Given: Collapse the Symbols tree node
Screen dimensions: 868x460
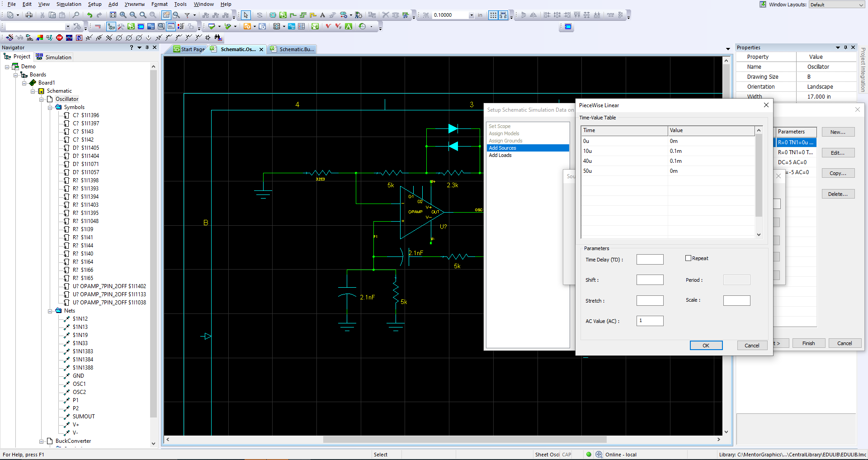Looking at the screenshot, I should tap(50, 107).
